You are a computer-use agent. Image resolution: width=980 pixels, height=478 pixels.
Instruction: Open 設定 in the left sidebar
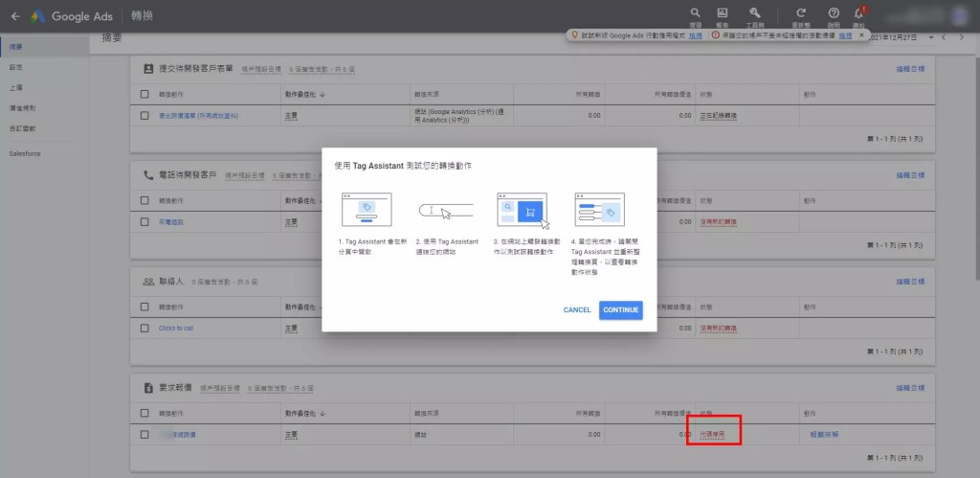click(16, 67)
